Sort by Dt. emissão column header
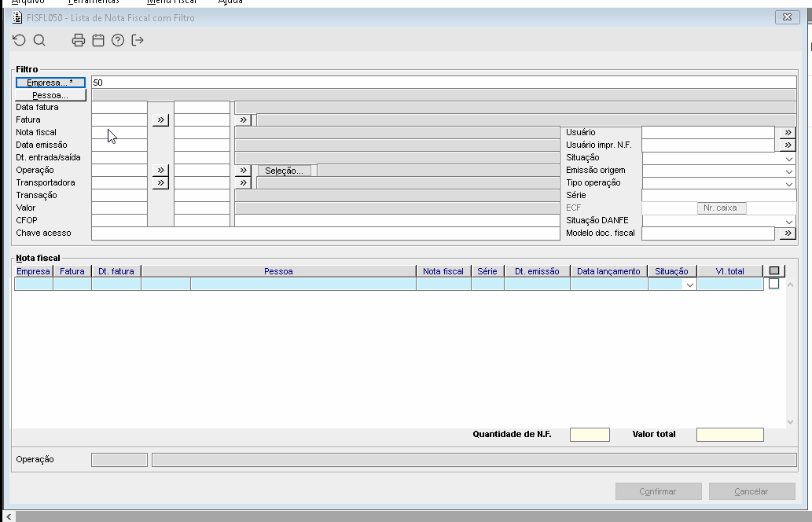Viewport: 812px width, 522px height. pyautogui.click(x=537, y=271)
